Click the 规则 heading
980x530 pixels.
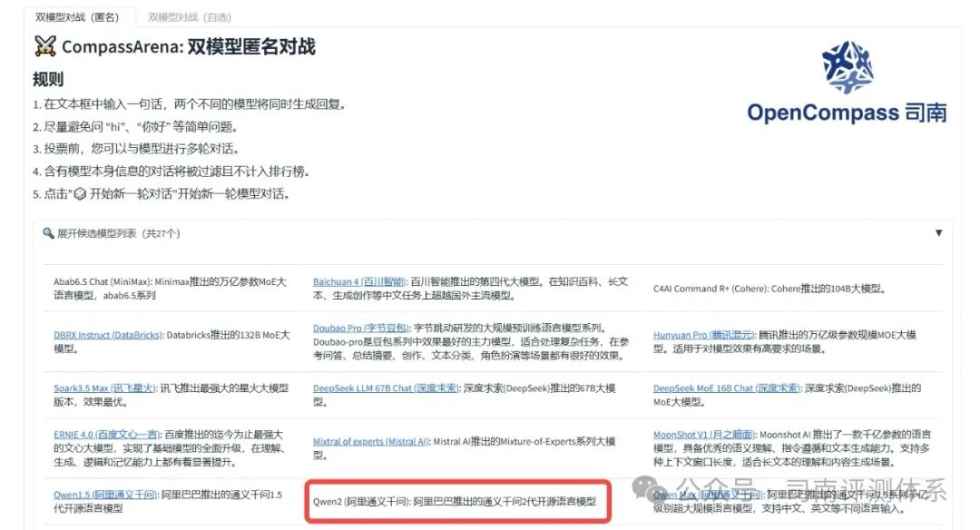pos(48,79)
